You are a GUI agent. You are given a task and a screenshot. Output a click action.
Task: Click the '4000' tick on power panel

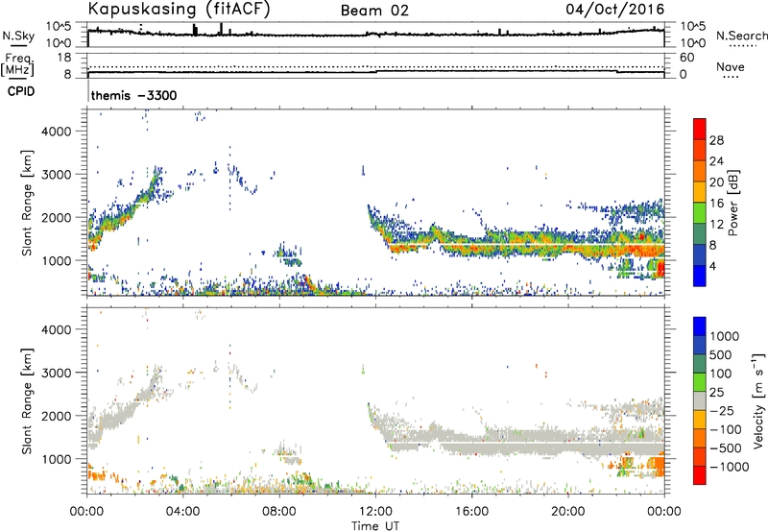click(57, 132)
